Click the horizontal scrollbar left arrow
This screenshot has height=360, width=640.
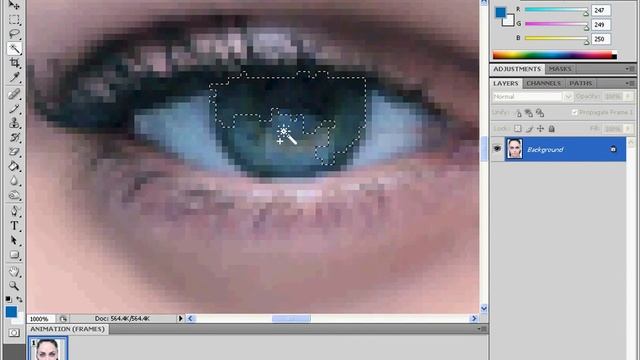pyautogui.click(x=190, y=318)
